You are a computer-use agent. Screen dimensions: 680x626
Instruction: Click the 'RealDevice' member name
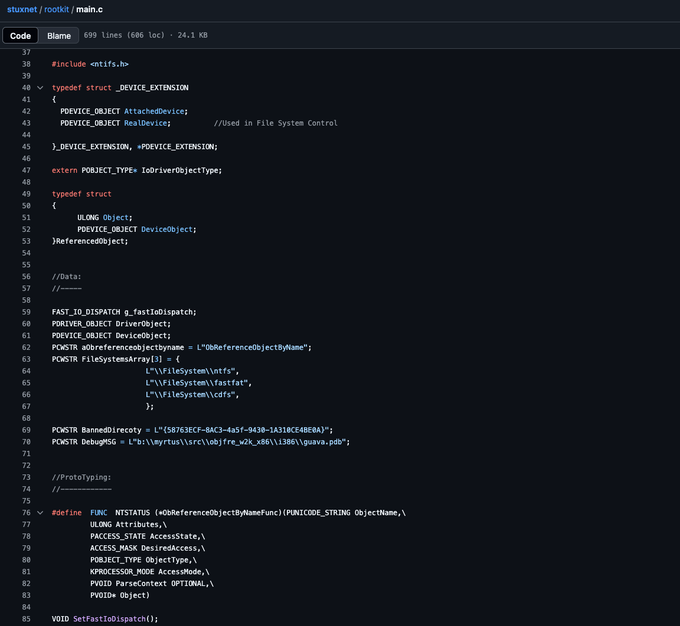[146, 123]
